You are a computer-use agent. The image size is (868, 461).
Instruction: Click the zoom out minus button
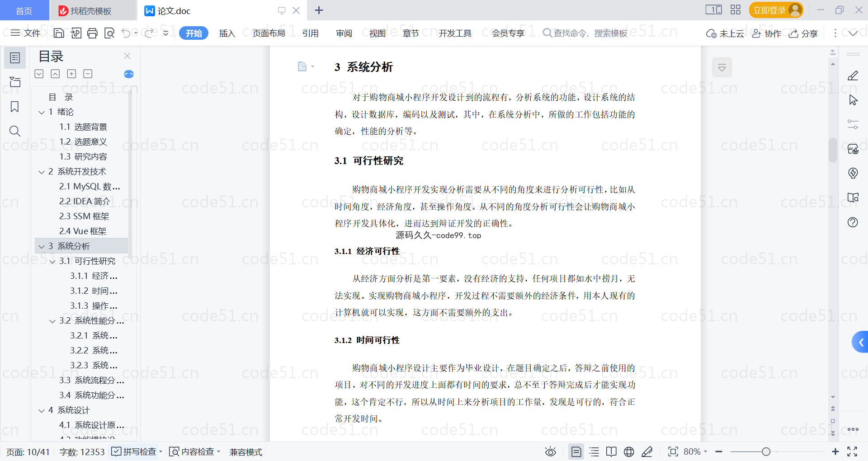[x=719, y=452]
